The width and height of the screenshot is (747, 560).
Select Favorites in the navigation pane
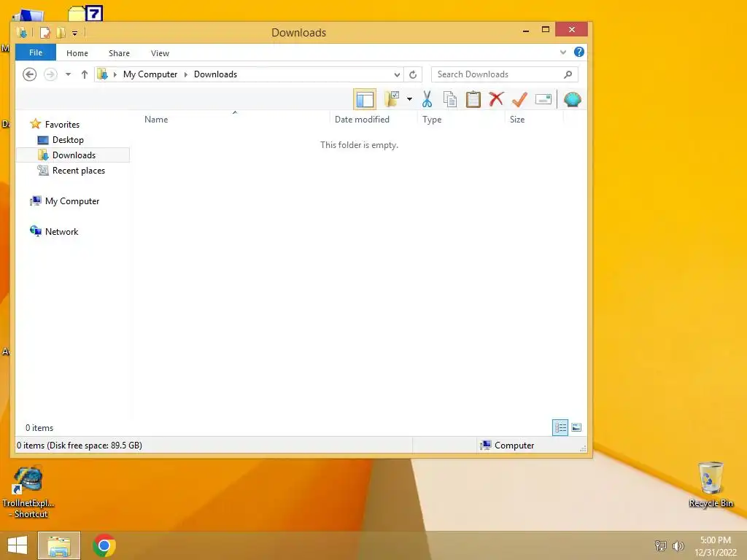[63, 124]
